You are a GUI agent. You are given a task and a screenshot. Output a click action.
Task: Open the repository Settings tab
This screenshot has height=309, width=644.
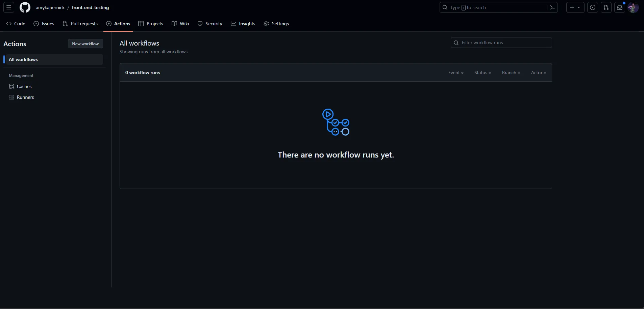(x=276, y=24)
